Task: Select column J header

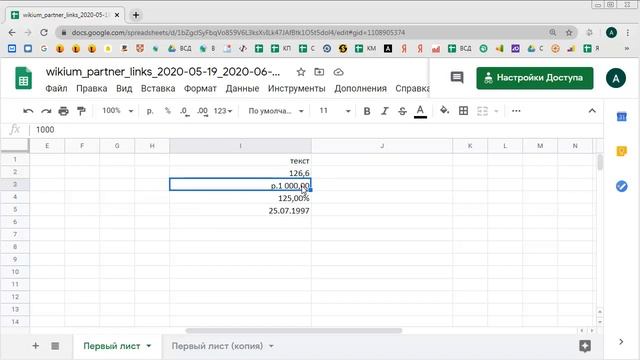Action: tap(382, 146)
